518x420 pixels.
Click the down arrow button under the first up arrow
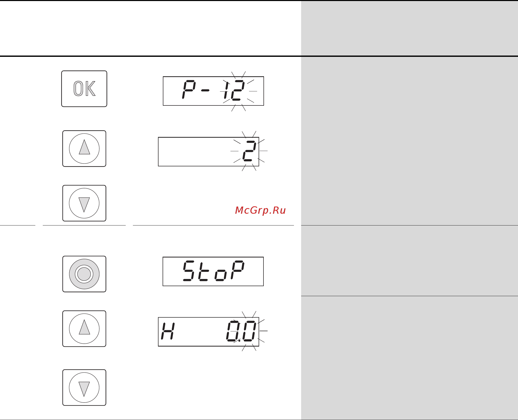(84, 203)
